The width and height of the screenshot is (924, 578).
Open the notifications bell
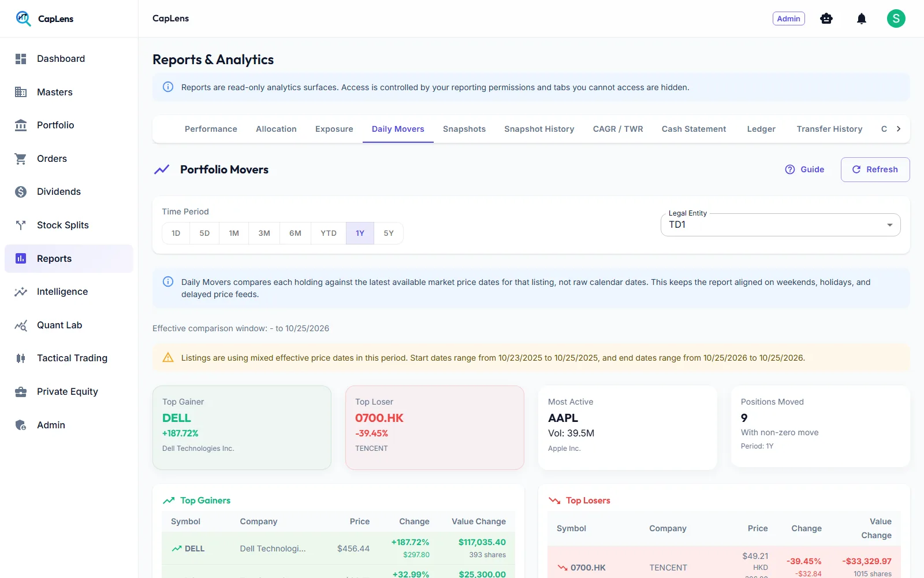click(x=862, y=18)
